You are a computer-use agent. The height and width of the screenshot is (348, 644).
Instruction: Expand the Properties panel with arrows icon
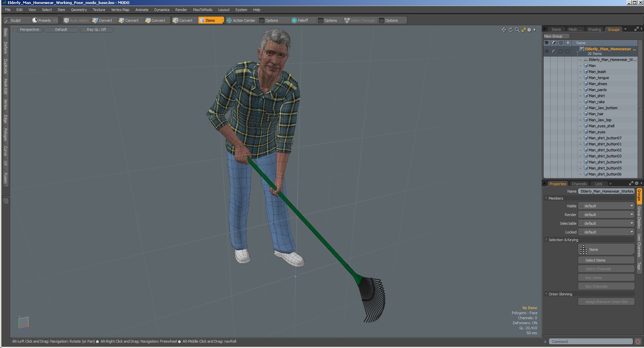coord(631,184)
